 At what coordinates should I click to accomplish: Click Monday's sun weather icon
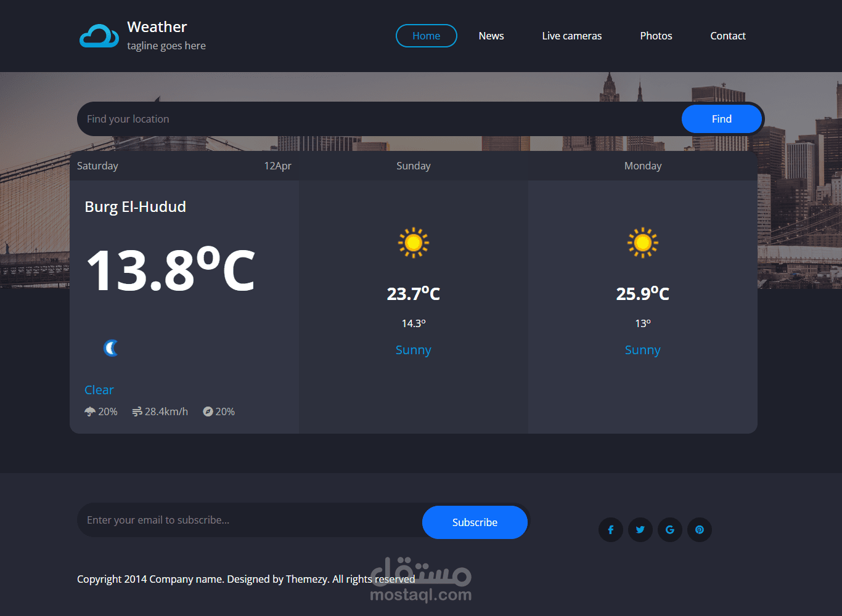[643, 243]
